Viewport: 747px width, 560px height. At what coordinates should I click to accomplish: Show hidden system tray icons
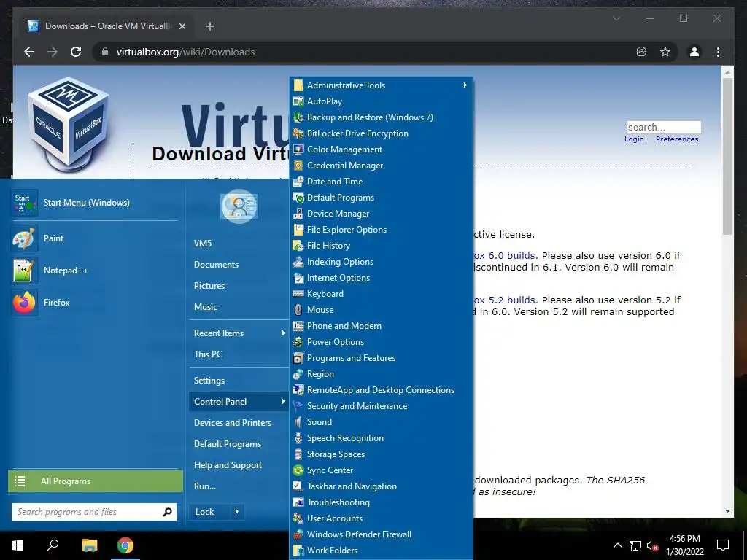pyautogui.click(x=617, y=545)
